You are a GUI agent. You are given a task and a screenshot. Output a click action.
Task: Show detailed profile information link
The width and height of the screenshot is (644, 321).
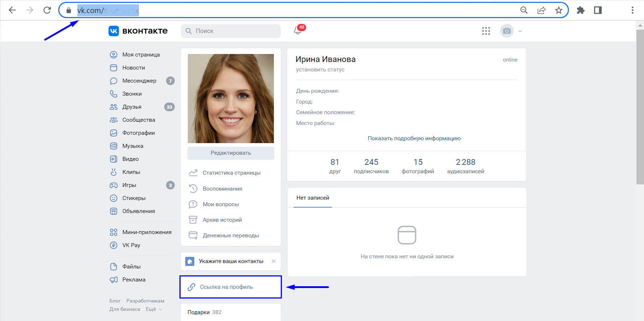tap(414, 138)
